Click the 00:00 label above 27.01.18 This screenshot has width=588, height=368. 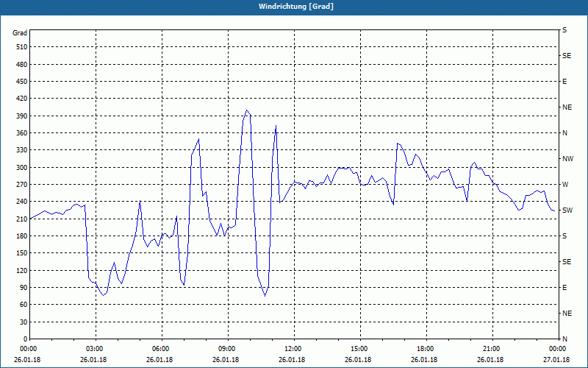(x=558, y=348)
